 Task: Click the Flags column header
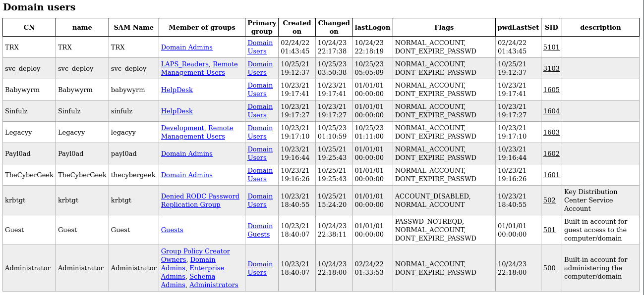[x=444, y=28]
